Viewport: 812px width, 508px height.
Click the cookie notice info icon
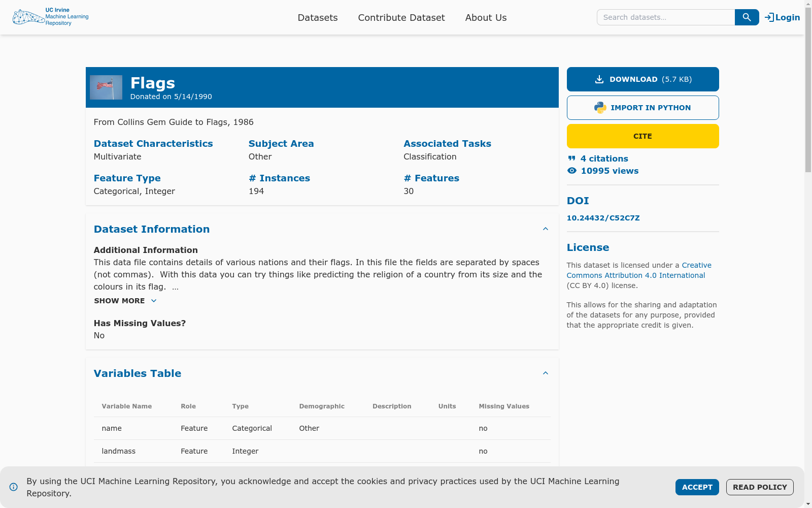[x=14, y=487]
